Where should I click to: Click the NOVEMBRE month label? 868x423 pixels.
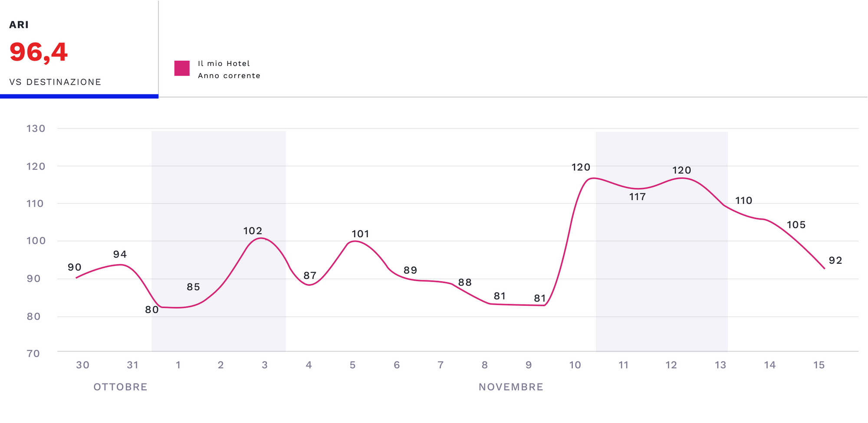pos(511,387)
